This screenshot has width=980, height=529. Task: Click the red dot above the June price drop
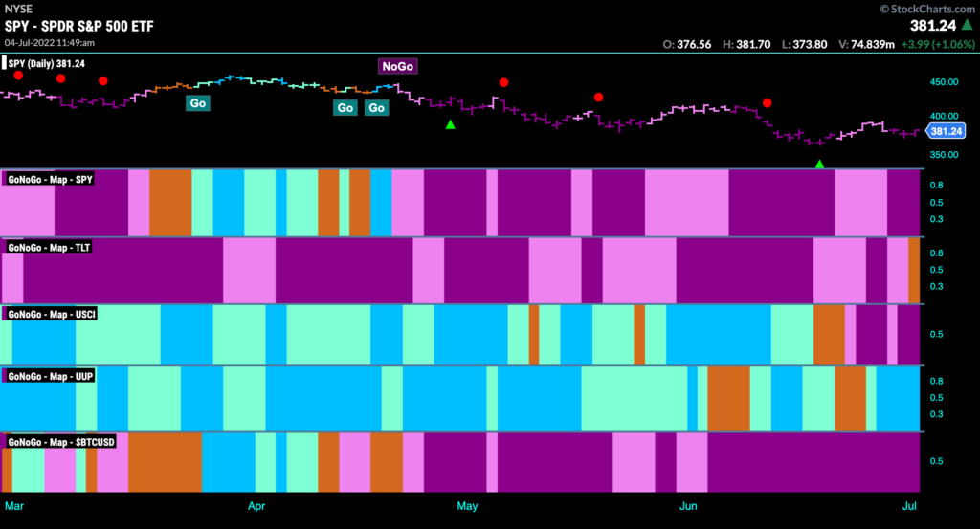[767, 103]
